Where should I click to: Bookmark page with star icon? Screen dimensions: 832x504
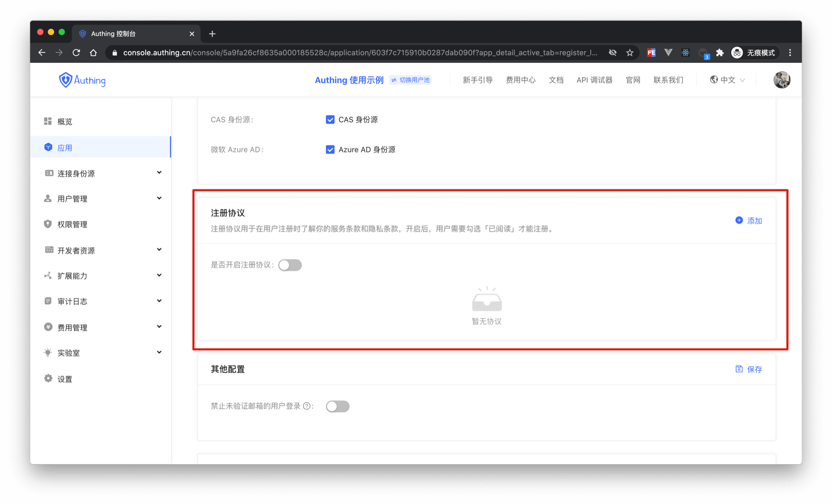tap(630, 52)
